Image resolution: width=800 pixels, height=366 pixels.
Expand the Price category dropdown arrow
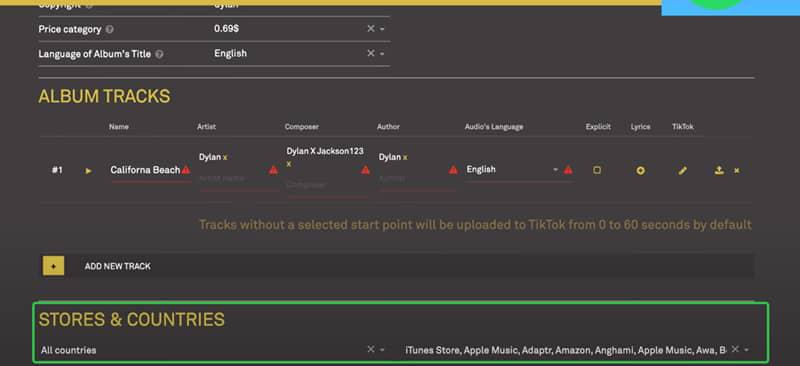point(382,29)
